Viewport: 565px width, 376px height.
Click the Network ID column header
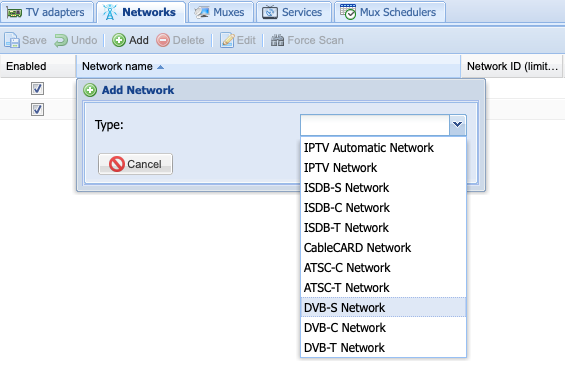[x=512, y=66]
